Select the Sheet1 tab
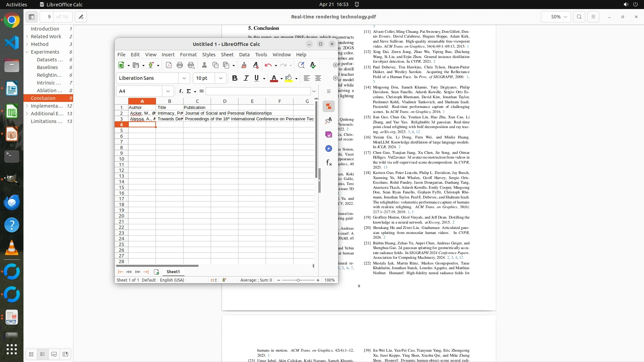Image resolution: width=644 pixels, height=362 pixels. pyautogui.click(x=173, y=272)
